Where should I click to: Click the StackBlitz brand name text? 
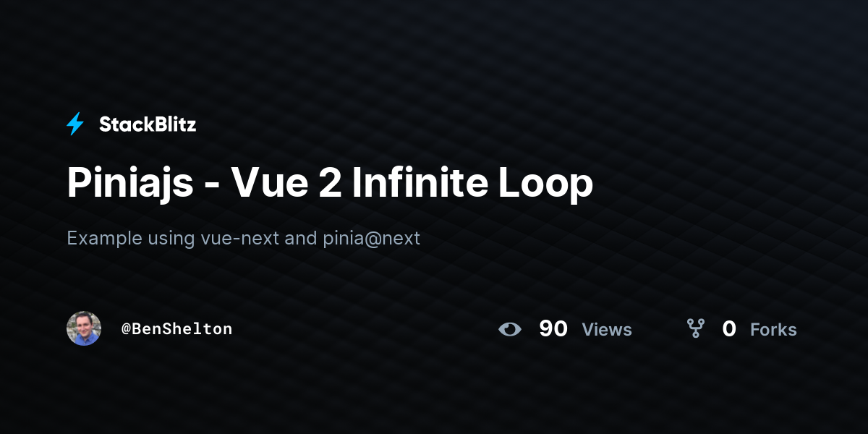pyautogui.click(x=148, y=124)
